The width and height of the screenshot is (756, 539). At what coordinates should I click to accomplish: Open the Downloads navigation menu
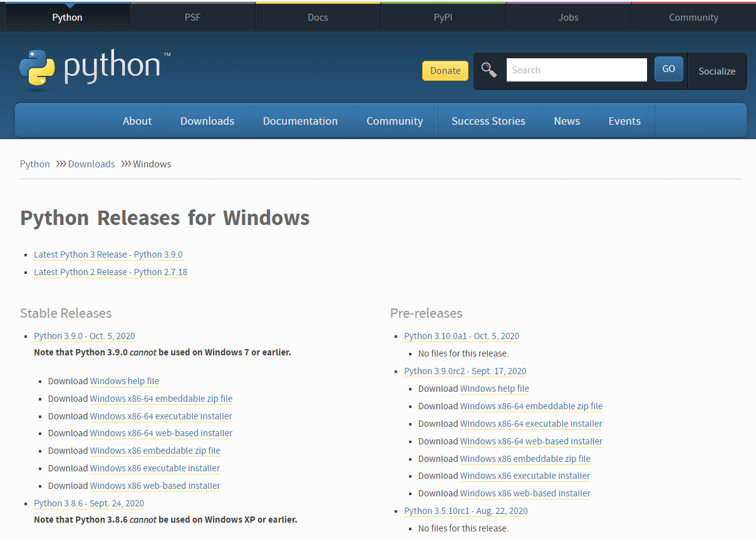[207, 121]
